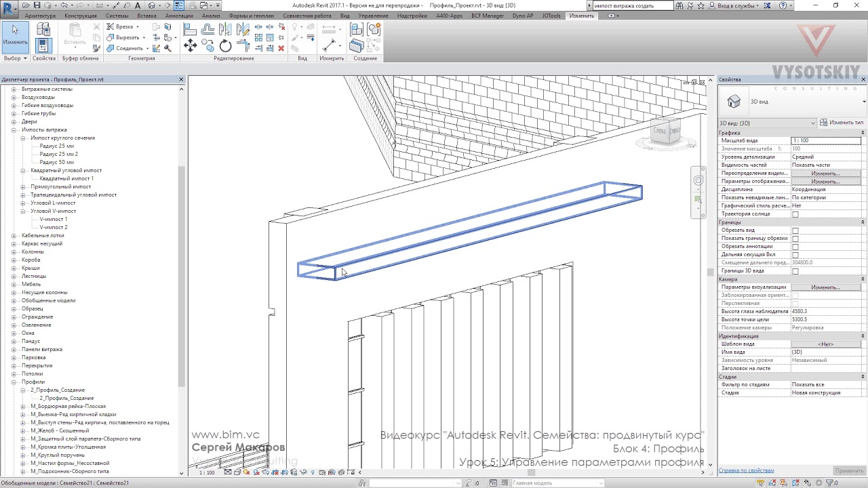Toggle the Обрезать аннотации checkbox
Viewport: 868px width, 488px height.
(x=795, y=247)
